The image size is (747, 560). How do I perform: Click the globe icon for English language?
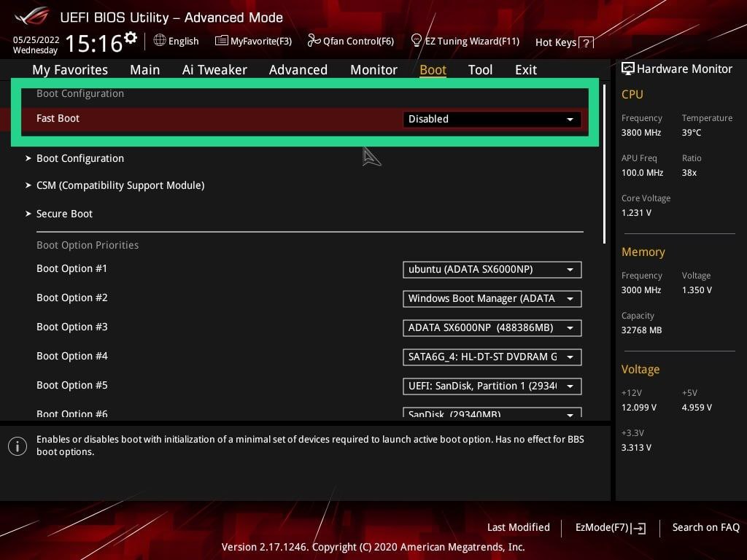[160, 41]
